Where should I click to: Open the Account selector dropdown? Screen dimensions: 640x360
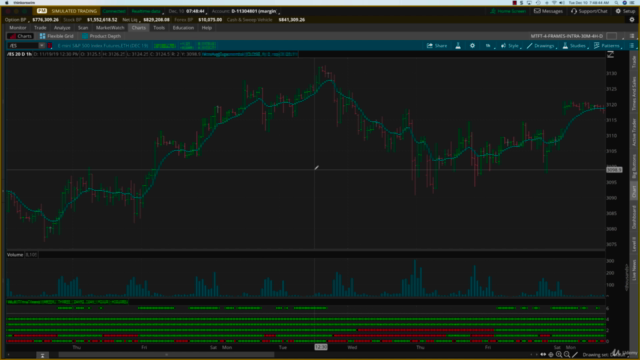(256, 11)
